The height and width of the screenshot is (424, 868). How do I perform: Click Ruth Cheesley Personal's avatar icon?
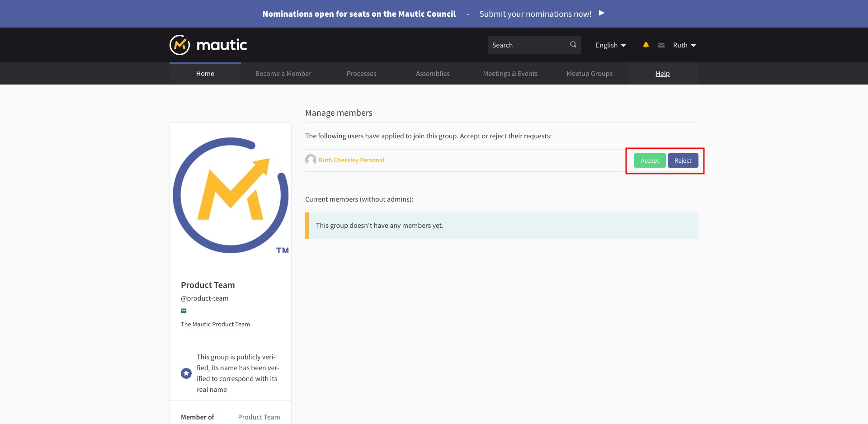311,160
